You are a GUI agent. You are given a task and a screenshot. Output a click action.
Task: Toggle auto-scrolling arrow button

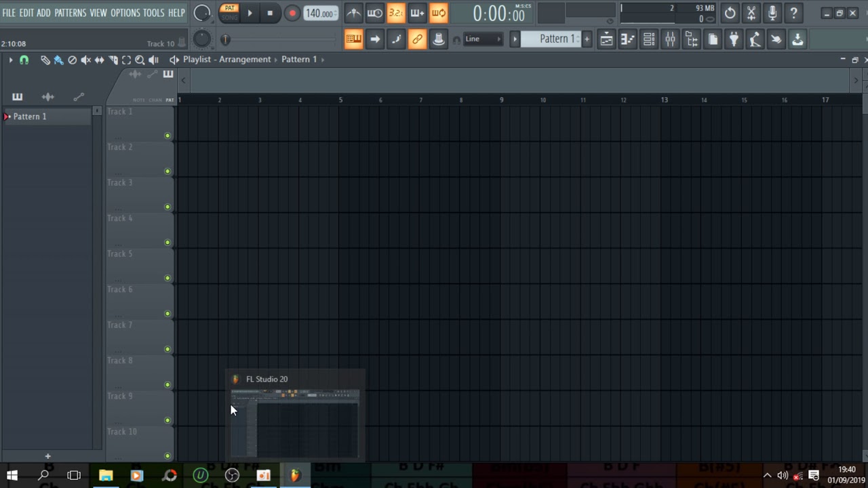[375, 39]
